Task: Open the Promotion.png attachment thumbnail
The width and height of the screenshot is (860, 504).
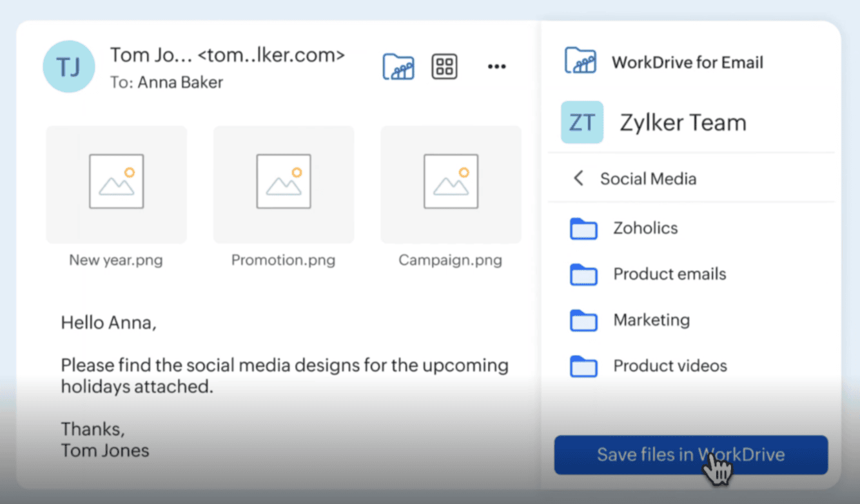Action: pos(284,184)
